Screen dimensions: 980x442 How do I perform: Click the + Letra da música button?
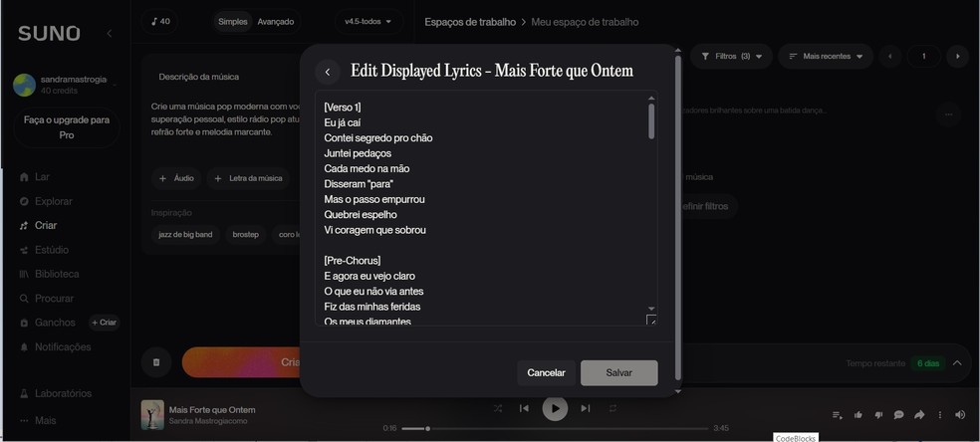[248, 178]
